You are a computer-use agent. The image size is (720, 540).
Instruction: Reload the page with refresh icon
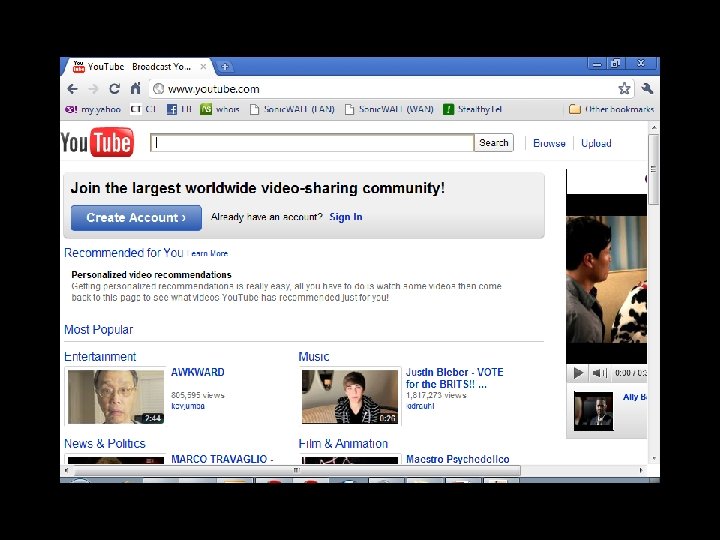[114, 88]
